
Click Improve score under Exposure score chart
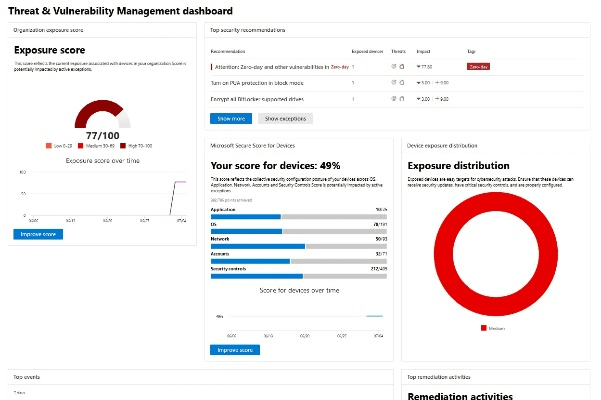coord(38,234)
